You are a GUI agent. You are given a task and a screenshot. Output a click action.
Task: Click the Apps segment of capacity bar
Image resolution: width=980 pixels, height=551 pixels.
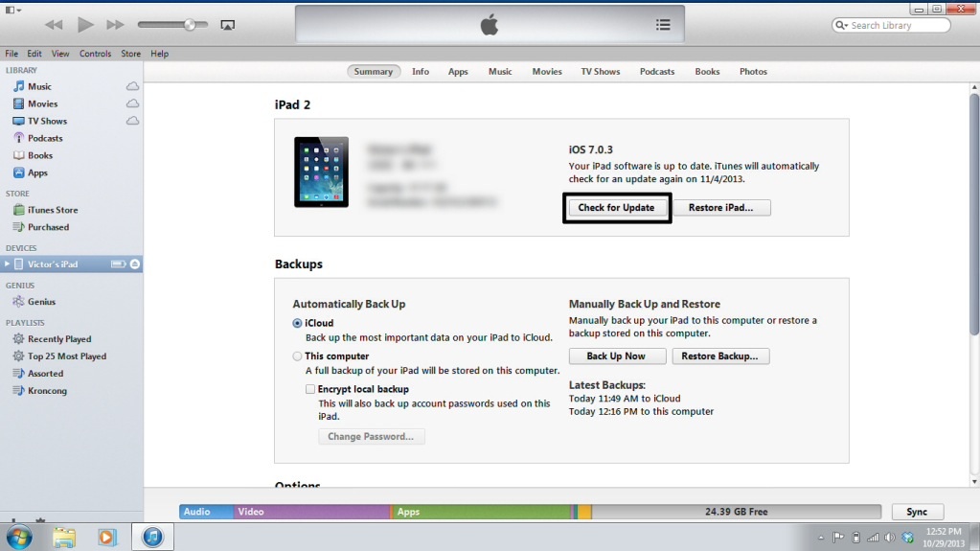481,512
